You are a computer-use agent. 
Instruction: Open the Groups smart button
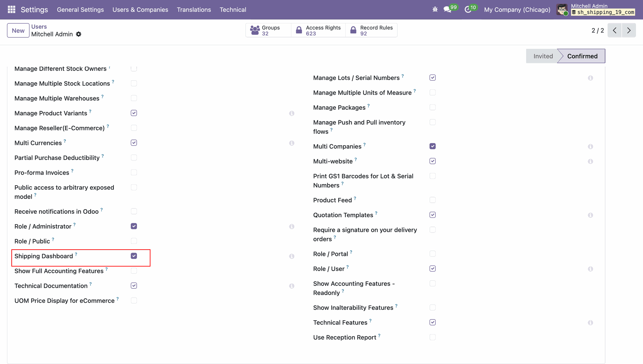pyautogui.click(x=268, y=30)
